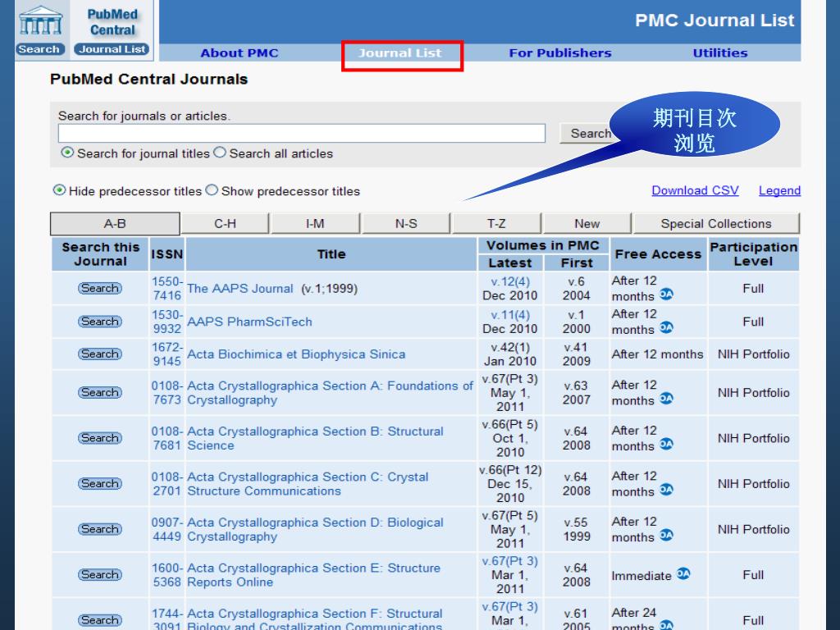Open the Legend link

click(x=779, y=190)
